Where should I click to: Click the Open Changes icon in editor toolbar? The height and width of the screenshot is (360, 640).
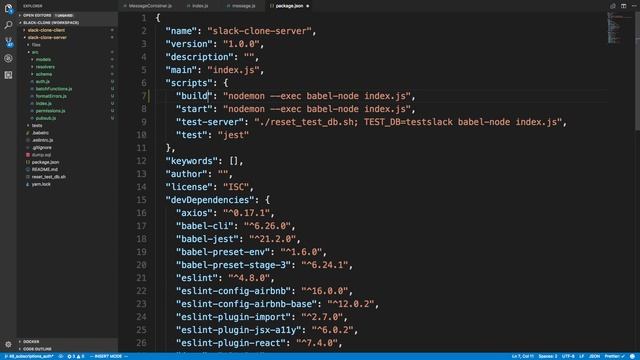point(613,6)
